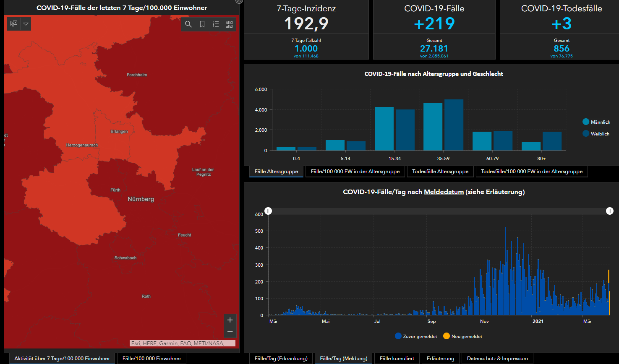Select Fälle/100.000 EW in der Altersgruppe tab
Viewport: 619px width, 364px height.
(x=355, y=172)
